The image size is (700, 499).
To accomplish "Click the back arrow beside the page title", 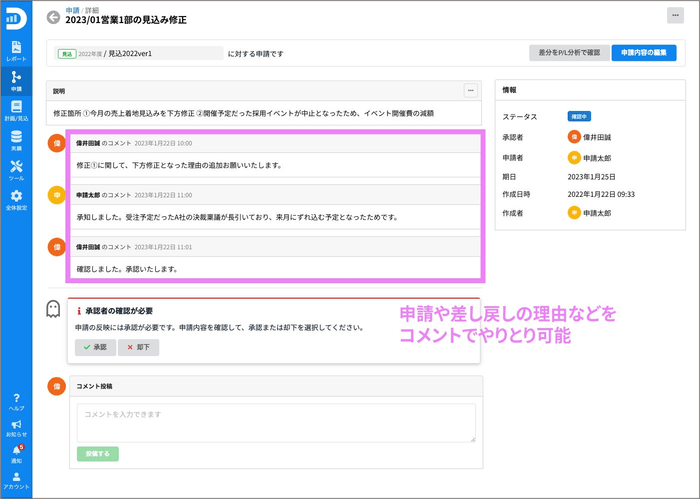I will coord(53,17).
